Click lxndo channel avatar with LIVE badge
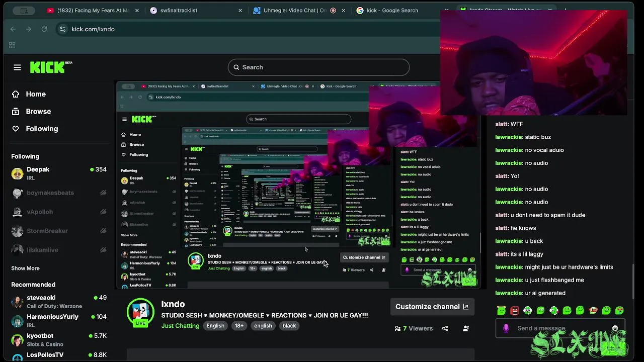The width and height of the screenshot is (644, 362). 140,313
